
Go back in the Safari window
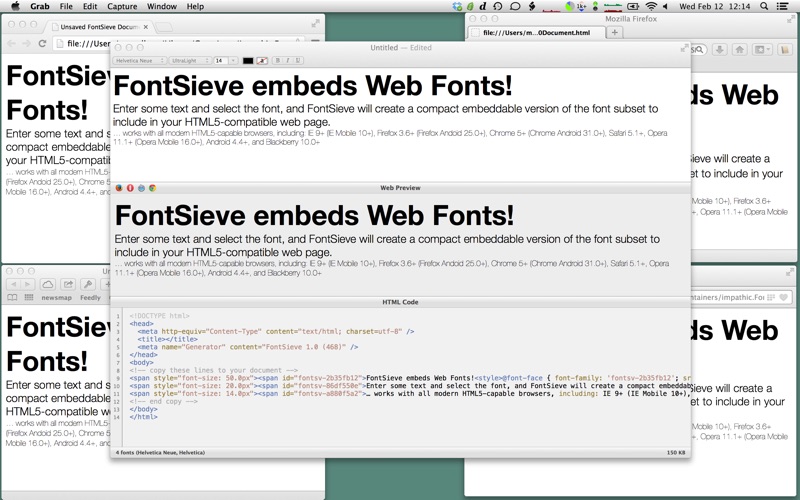tap(13, 284)
